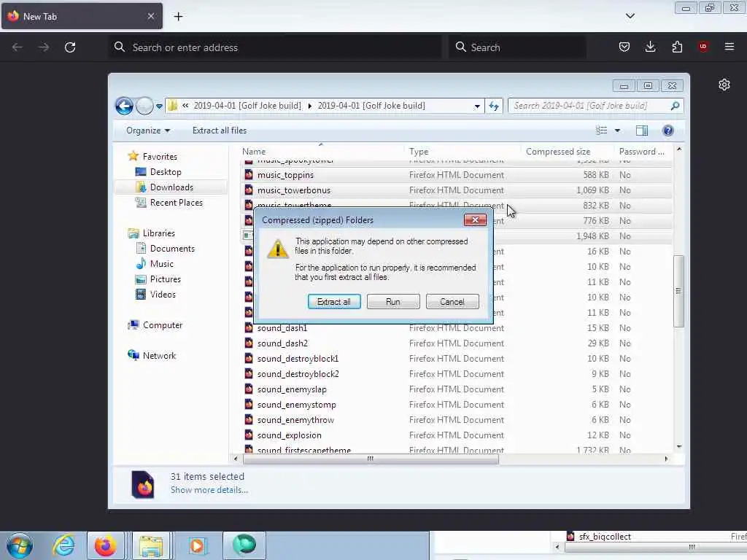Select the sound_destroyblock1 file
This screenshot has height=560, width=747.
coord(298,359)
